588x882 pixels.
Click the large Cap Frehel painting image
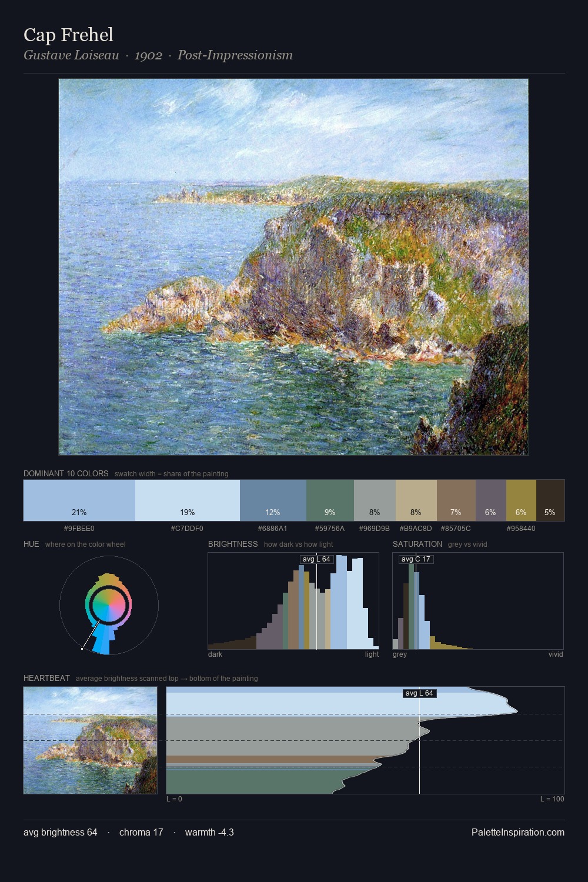pyautogui.click(x=293, y=267)
